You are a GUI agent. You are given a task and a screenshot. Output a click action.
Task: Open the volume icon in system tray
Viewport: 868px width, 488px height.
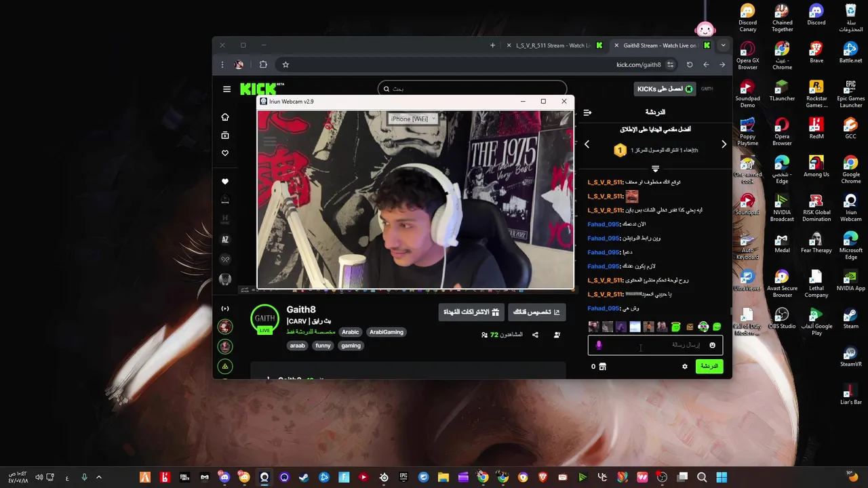pyautogui.click(x=39, y=477)
